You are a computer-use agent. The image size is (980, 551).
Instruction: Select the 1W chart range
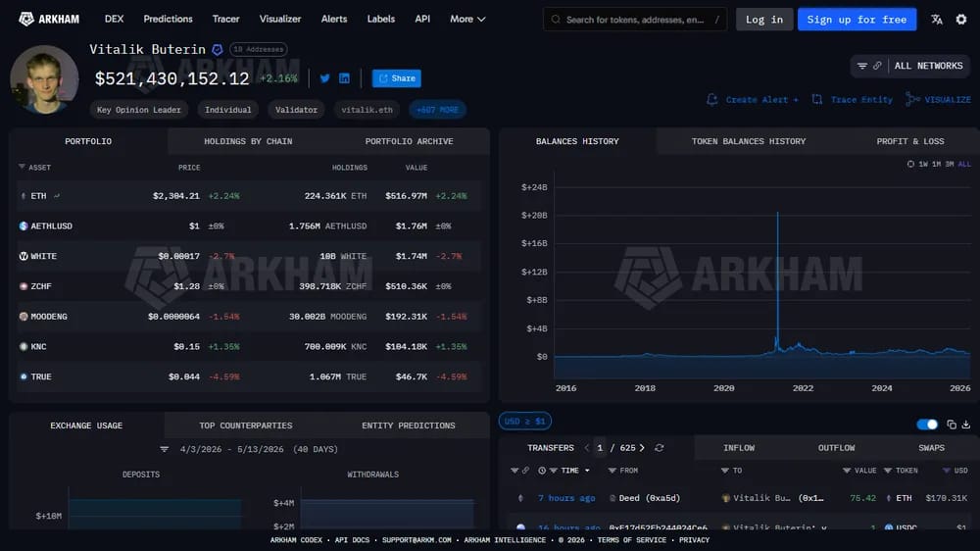click(923, 164)
